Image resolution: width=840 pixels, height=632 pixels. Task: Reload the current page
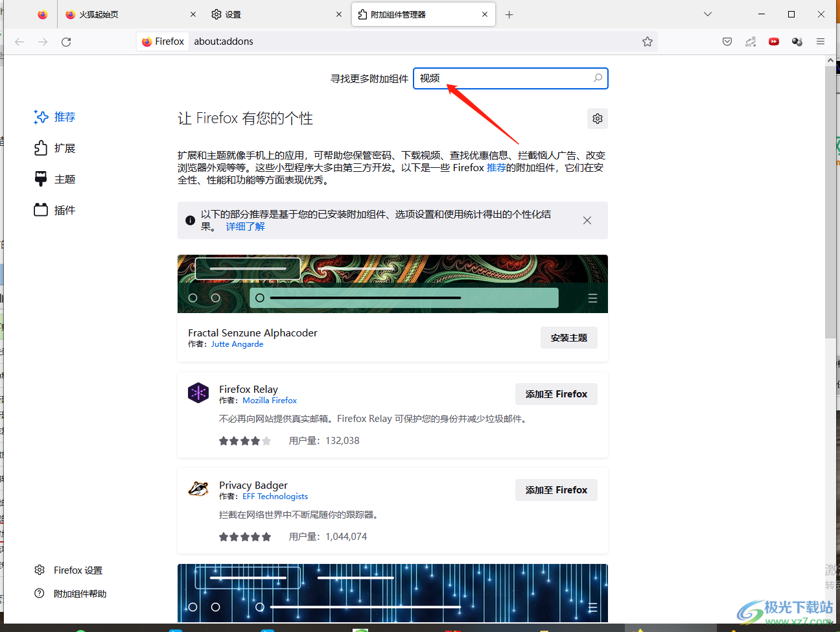[66, 41]
